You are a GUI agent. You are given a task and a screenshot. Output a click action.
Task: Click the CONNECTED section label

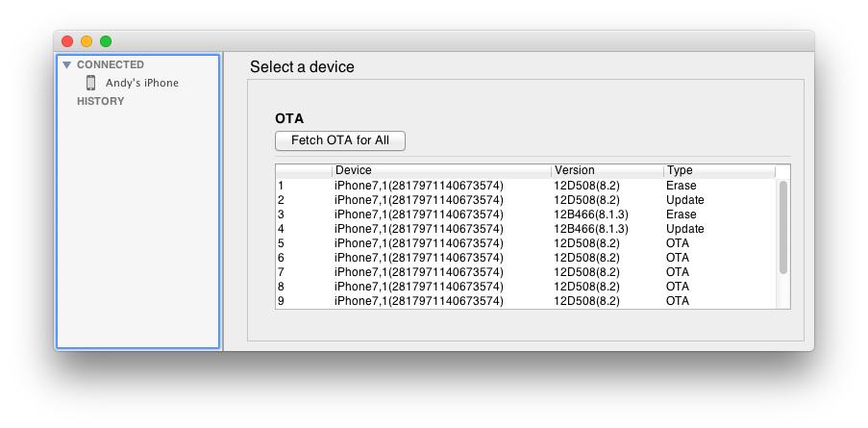click(x=110, y=64)
